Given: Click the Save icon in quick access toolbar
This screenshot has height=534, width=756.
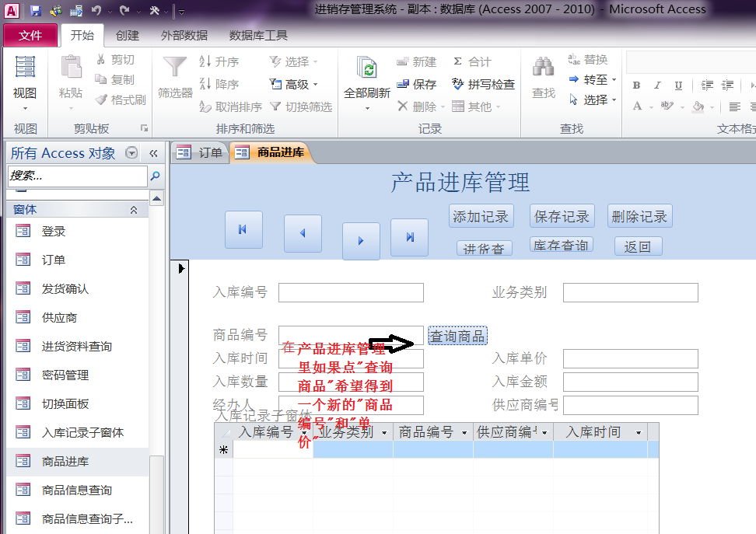Looking at the screenshot, I should click(x=36, y=11).
